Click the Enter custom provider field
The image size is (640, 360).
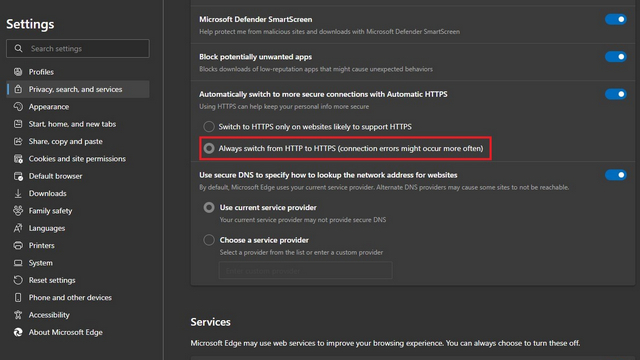[x=305, y=271]
